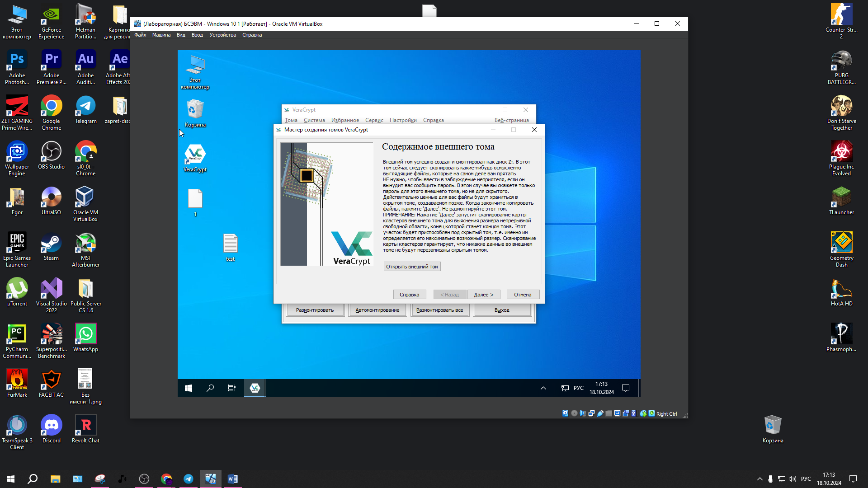Open Adobe Audition shortcut
Viewport: 868px width, 488px height.
(x=86, y=67)
